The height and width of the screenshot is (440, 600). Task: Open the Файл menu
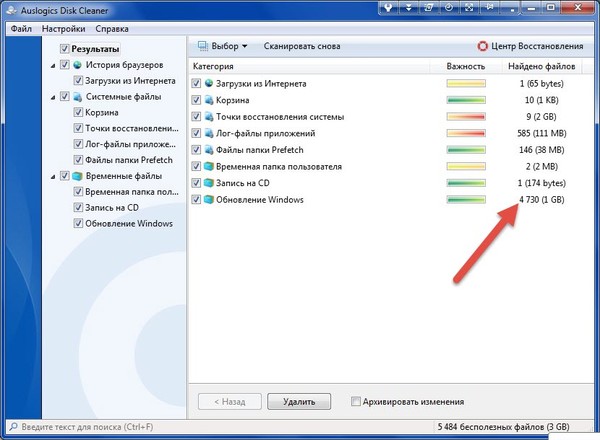point(21,29)
